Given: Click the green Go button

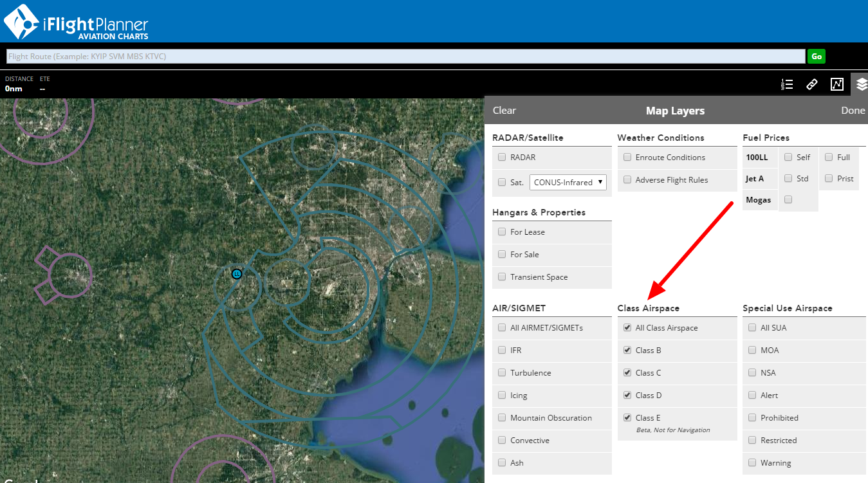Looking at the screenshot, I should [816, 57].
